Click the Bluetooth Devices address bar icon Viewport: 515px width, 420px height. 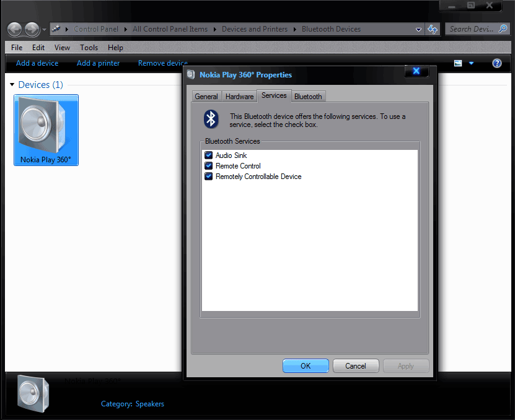56,29
